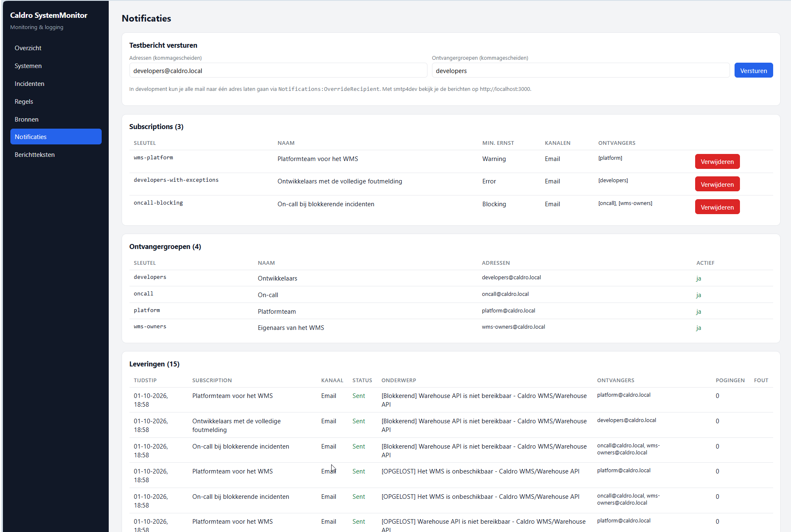791x532 pixels.
Task: Click 'Platformteam voor het WMS' subscription name
Action: tap(317, 159)
